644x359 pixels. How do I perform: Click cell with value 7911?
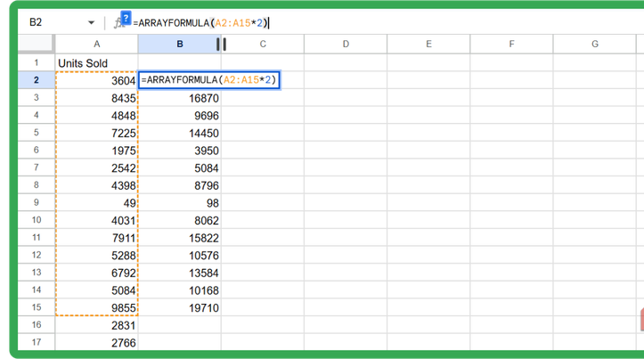[97, 238]
